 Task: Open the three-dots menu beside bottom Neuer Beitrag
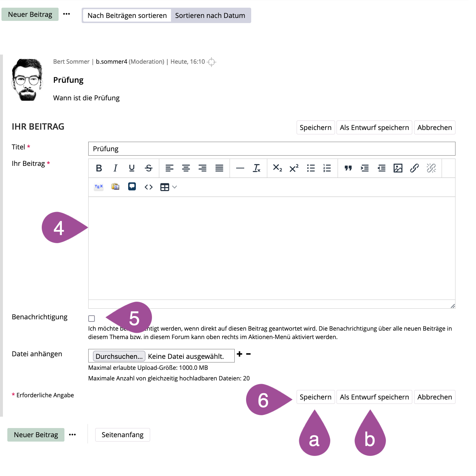pos(72,435)
